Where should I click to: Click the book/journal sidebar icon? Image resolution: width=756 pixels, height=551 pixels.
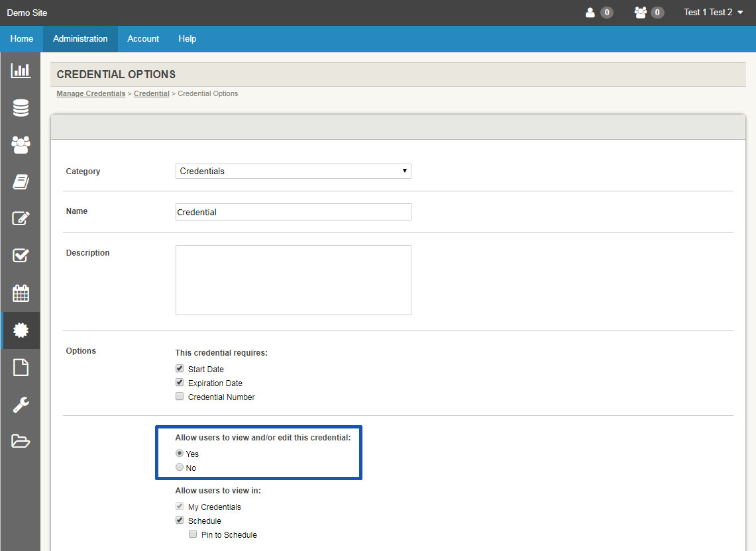(21, 181)
